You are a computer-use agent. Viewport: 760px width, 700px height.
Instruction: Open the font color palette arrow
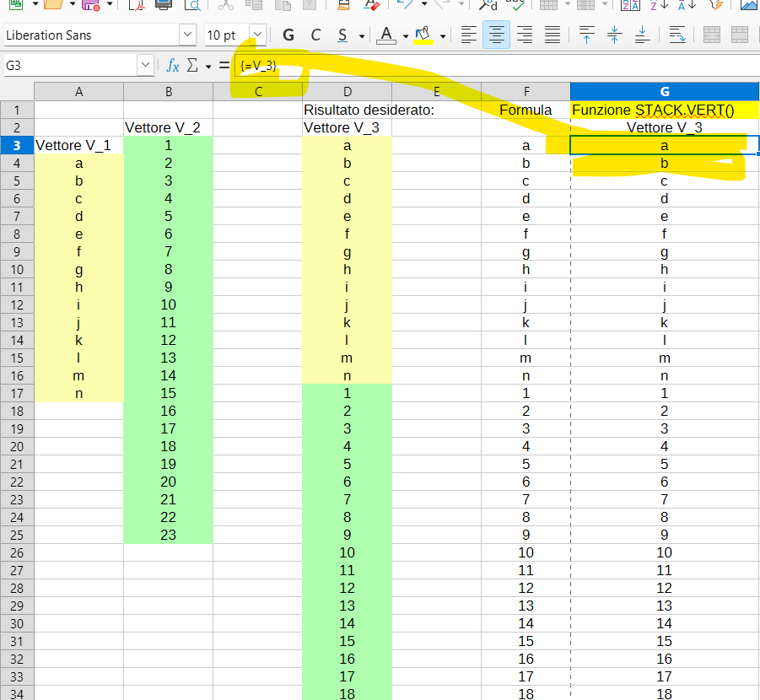pos(406,35)
